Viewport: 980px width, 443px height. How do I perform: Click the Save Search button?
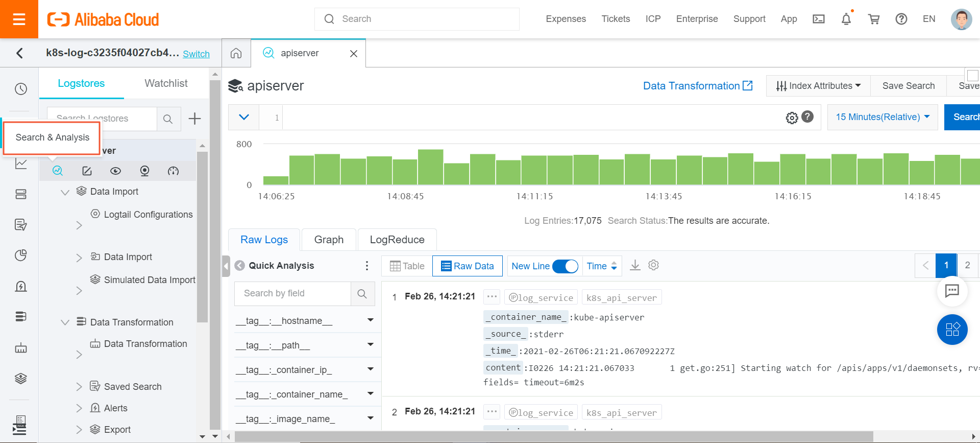[909, 86]
